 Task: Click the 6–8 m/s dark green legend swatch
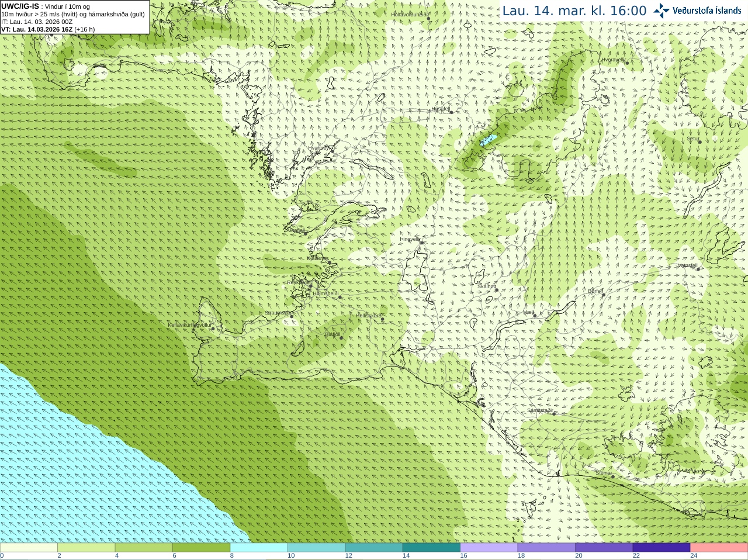pos(202,548)
